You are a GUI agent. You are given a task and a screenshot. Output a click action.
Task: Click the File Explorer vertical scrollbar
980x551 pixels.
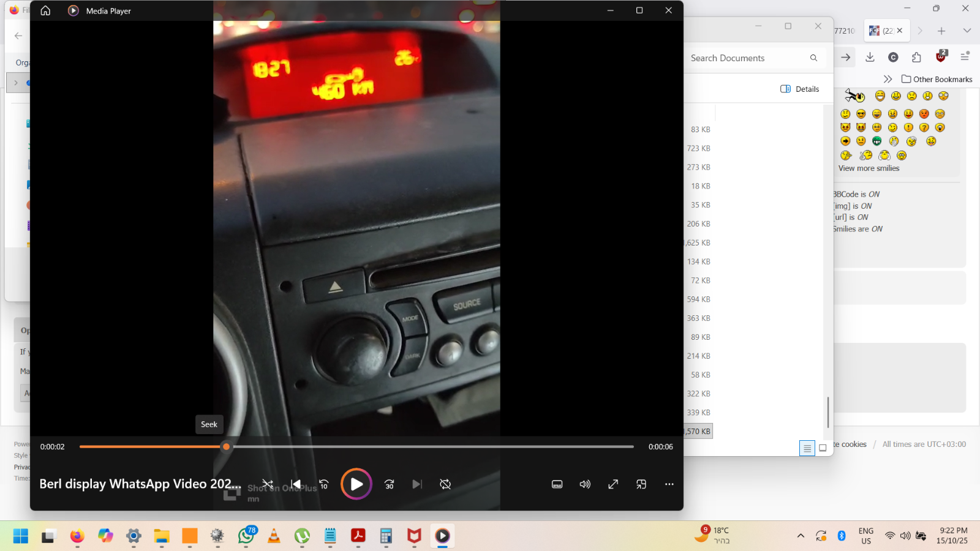click(x=828, y=412)
